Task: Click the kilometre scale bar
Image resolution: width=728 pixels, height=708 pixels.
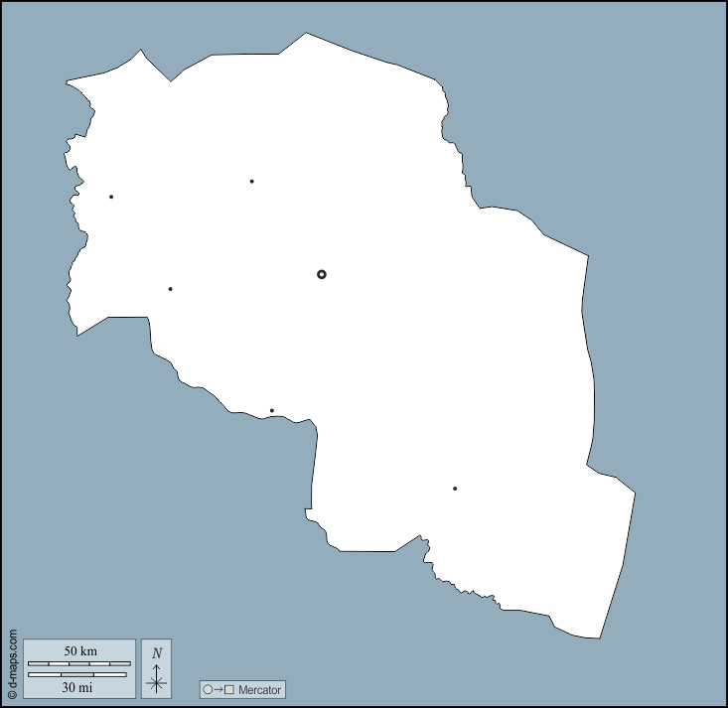Action: 79,662
